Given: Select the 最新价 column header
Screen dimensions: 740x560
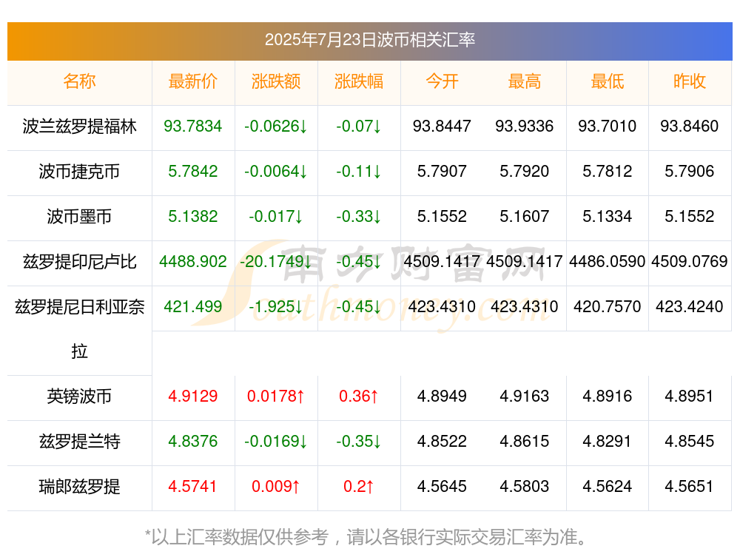Looking at the screenshot, I should pyautogui.click(x=193, y=81).
